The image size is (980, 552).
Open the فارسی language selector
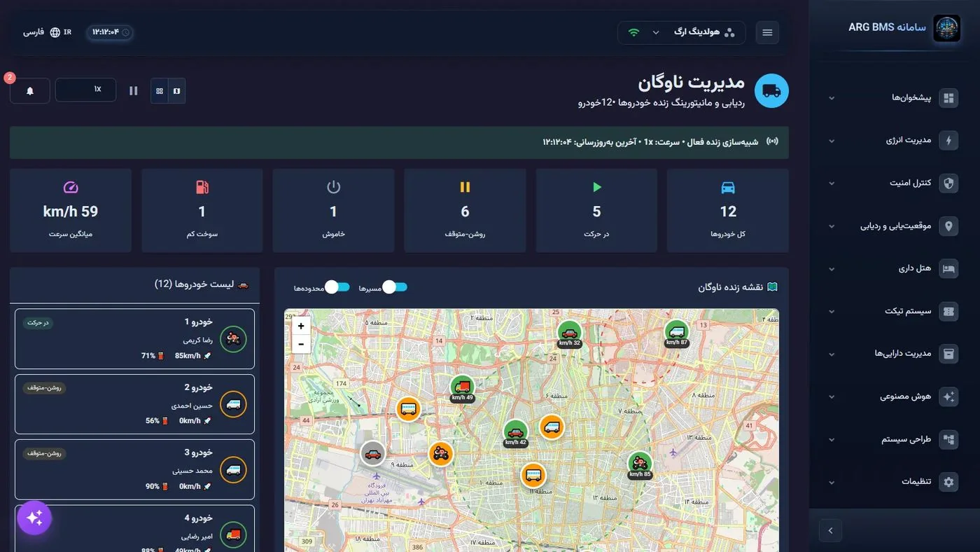(48, 32)
